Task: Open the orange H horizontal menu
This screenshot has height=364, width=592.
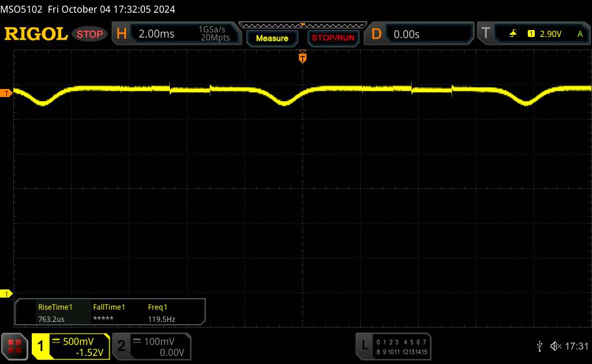Action: [121, 34]
